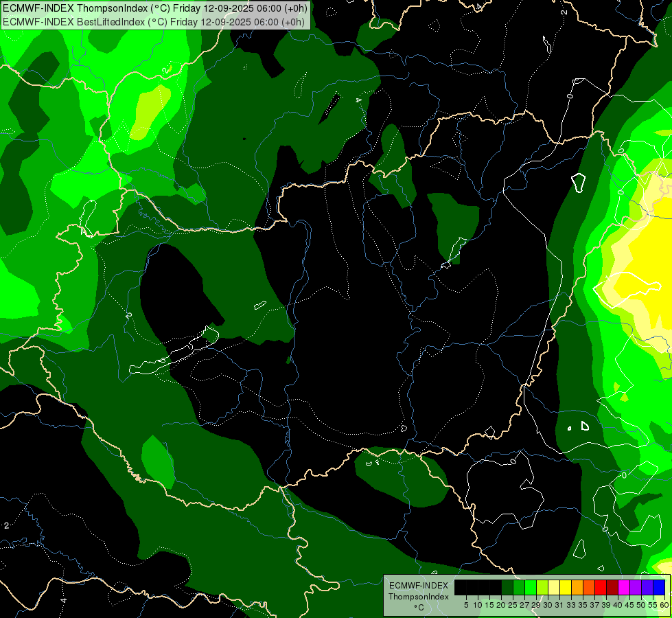Click the legend unit °C label
The height and width of the screenshot is (618, 672).
pos(419,608)
